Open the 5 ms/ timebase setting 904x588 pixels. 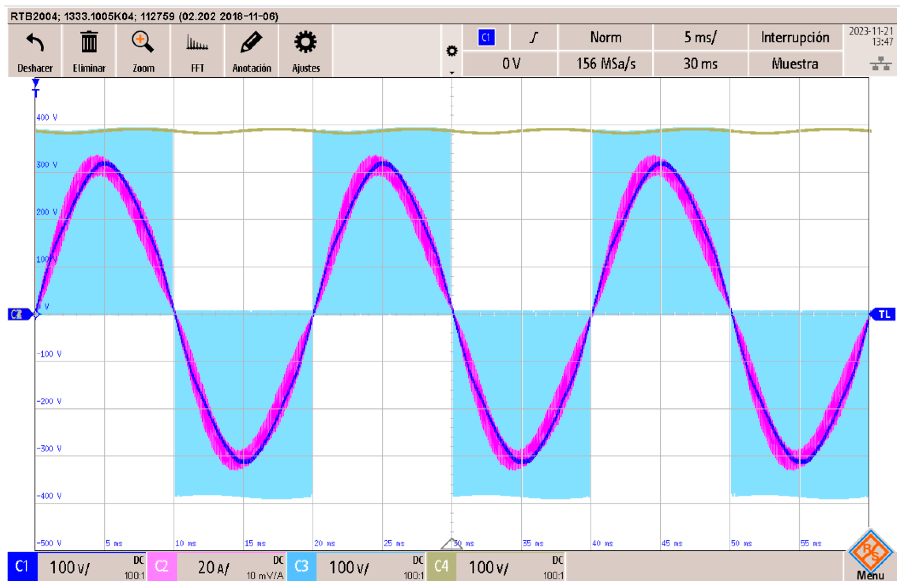tap(700, 37)
